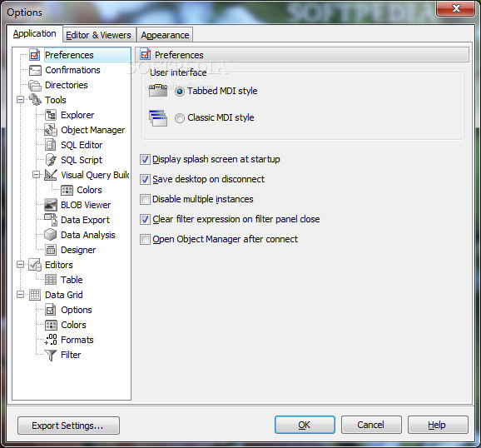The height and width of the screenshot is (448, 481).
Task: Click the Preferences header panel icon
Action: (145, 54)
